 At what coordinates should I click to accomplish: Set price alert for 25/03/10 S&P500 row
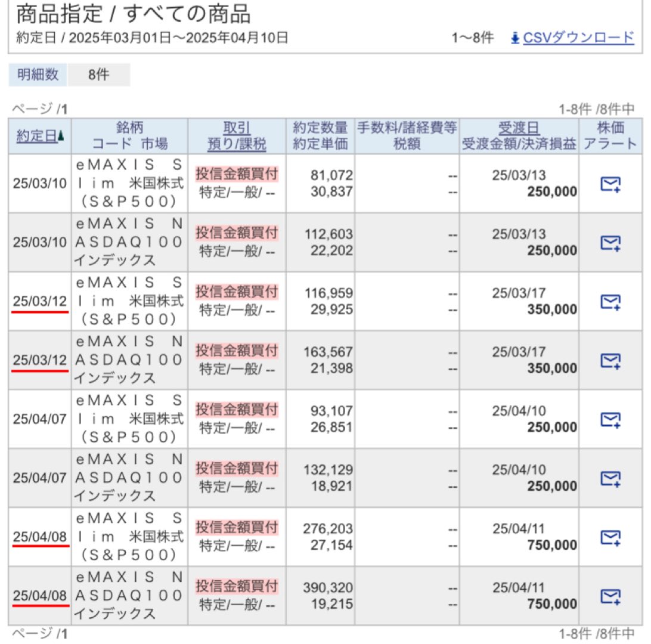(x=610, y=184)
